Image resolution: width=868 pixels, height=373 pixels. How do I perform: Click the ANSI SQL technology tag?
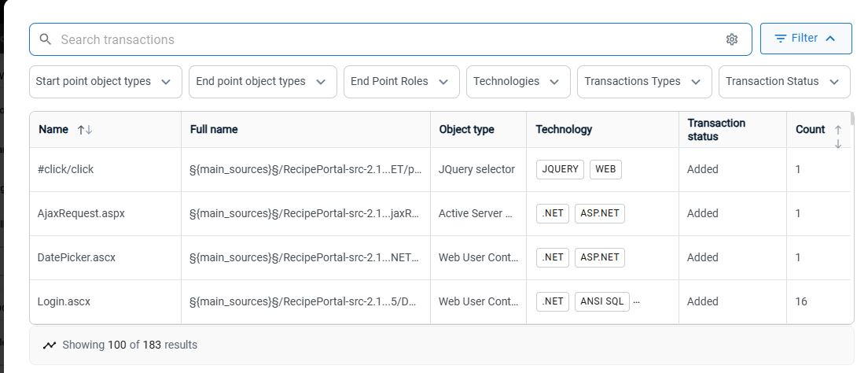tap(602, 301)
